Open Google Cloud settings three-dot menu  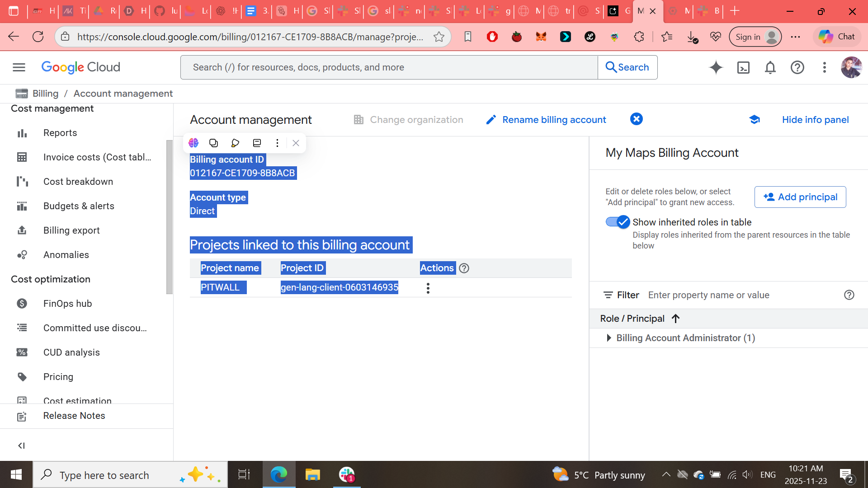(825, 67)
